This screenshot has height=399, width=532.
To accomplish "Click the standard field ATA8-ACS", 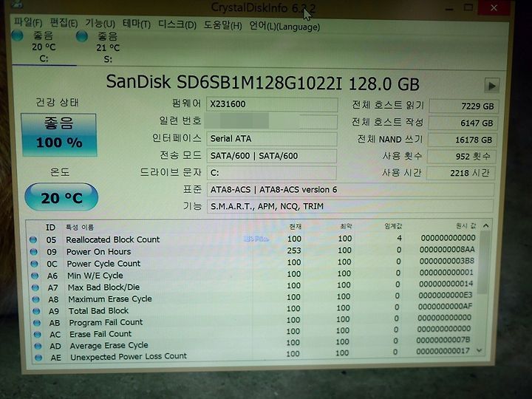I will click(350, 190).
